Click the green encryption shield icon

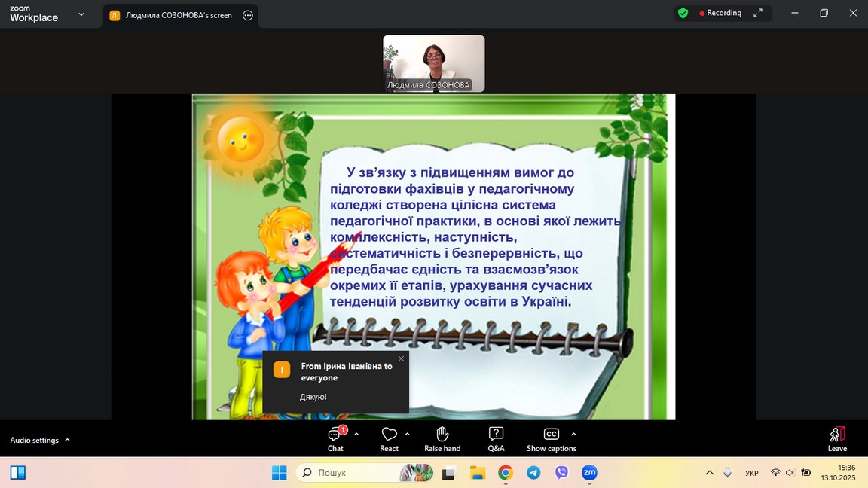point(683,13)
